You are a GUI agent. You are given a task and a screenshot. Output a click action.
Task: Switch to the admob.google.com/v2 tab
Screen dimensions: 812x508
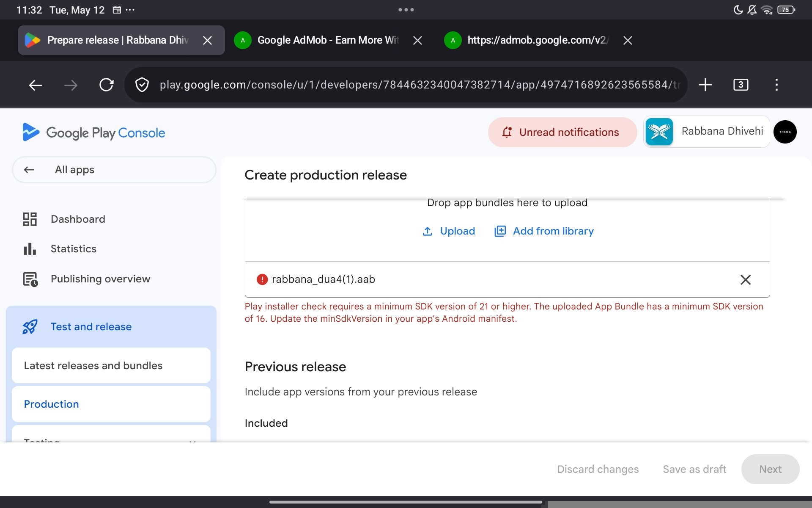click(x=527, y=40)
